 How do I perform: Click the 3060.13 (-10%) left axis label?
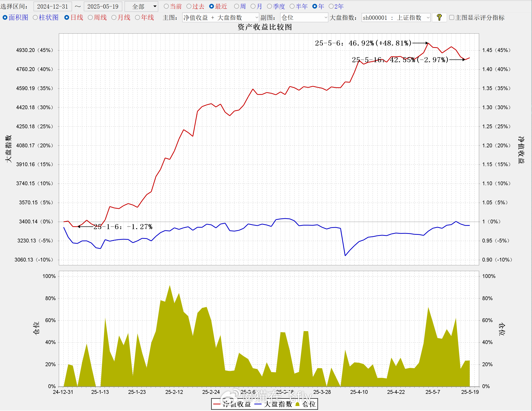click(x=34, y=260)
